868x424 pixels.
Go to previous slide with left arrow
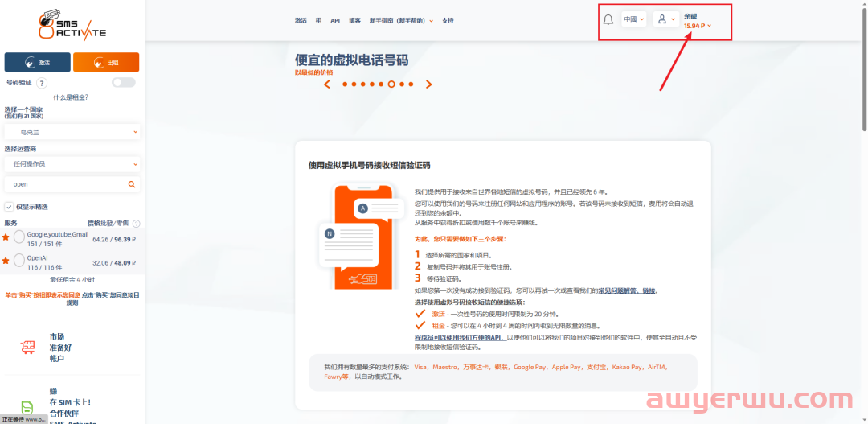point(327,84)
